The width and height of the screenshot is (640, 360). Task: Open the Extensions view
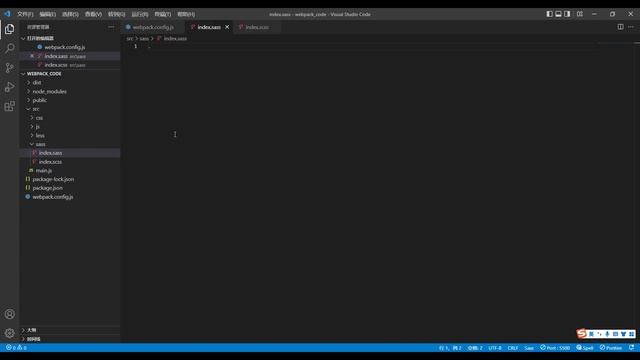point(9,107)
